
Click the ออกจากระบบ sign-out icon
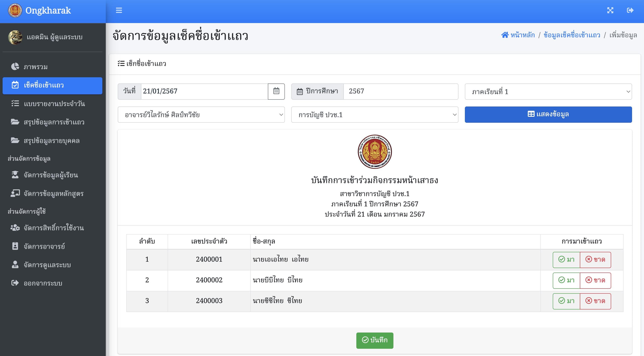coord(15,283)
